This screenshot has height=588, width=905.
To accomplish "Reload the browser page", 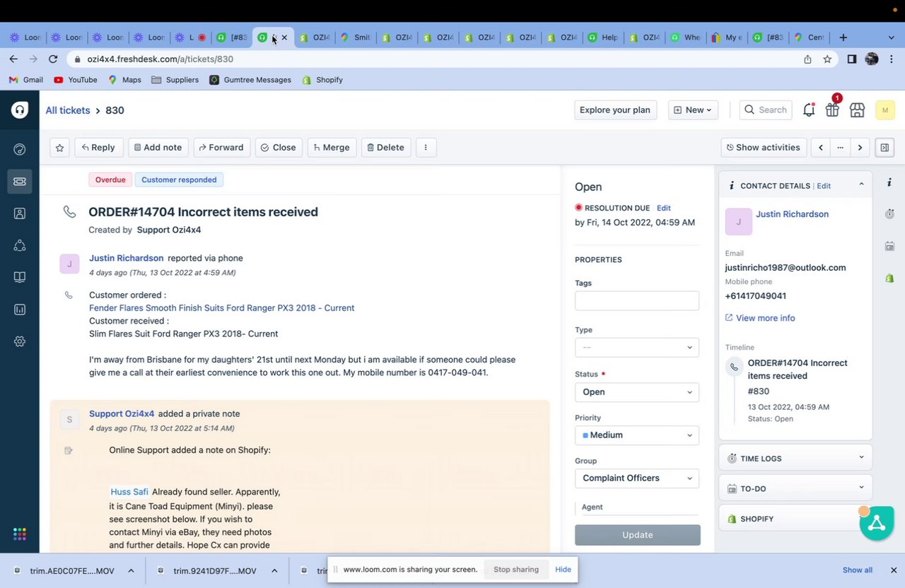I will 53,59.
